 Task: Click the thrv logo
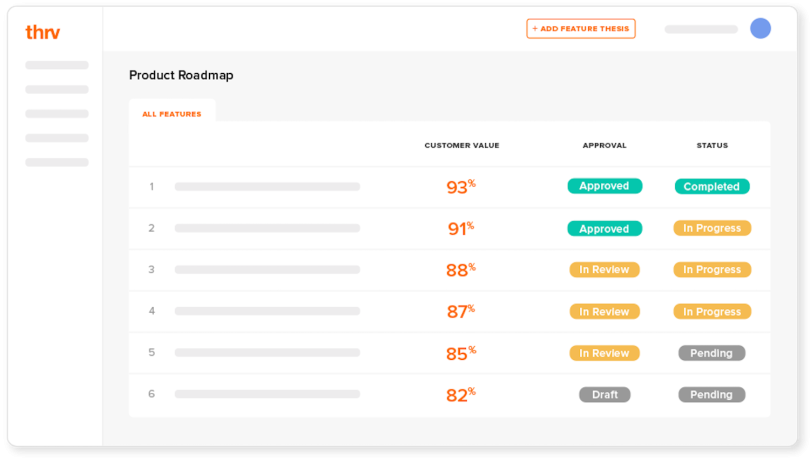[x=43, y=33]
